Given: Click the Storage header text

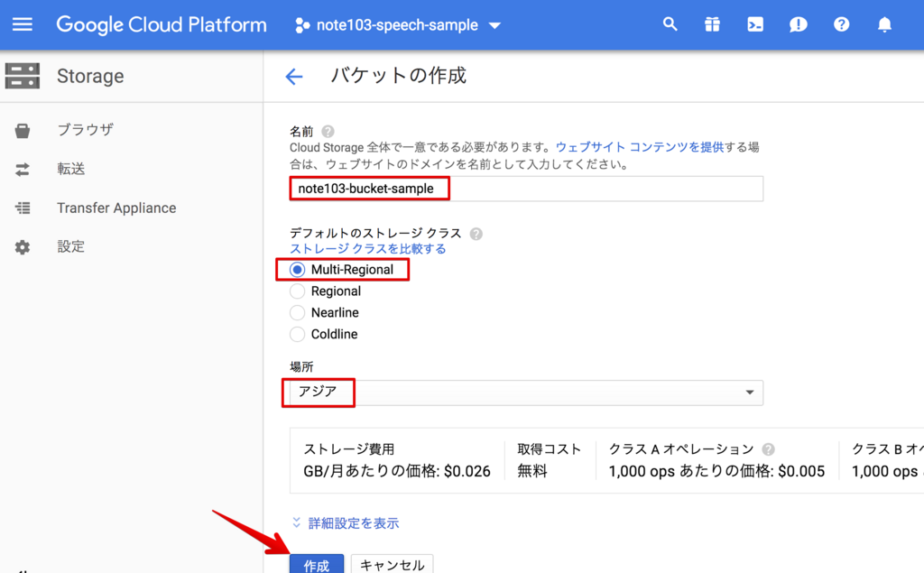Looking at the screenshot, I should (90, 76).
